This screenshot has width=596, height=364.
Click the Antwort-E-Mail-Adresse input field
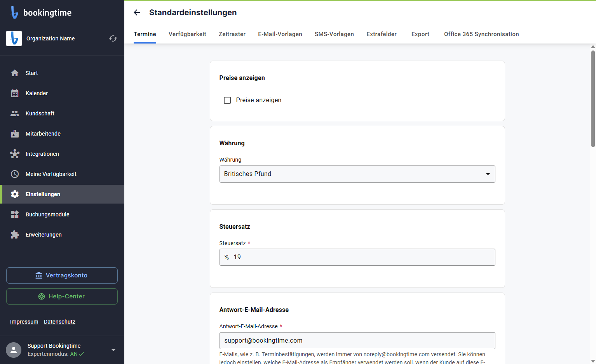pyautogui.click(x=357, y=341)
